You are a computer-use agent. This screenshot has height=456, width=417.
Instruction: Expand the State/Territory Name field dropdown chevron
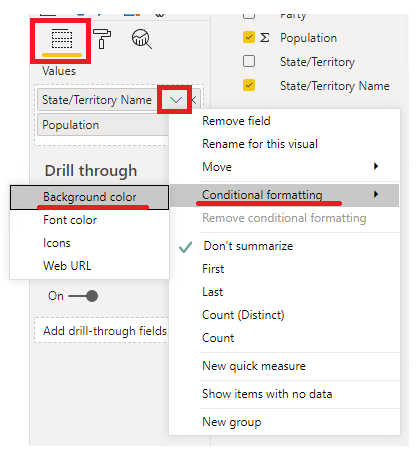(x=176, y=100)
